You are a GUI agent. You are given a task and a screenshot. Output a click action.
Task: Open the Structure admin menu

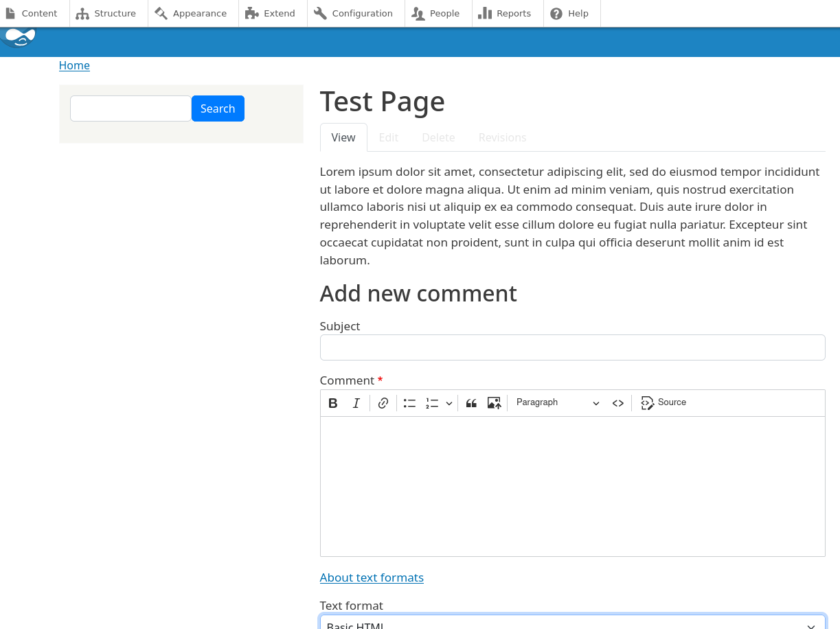[x=107, y=13]
